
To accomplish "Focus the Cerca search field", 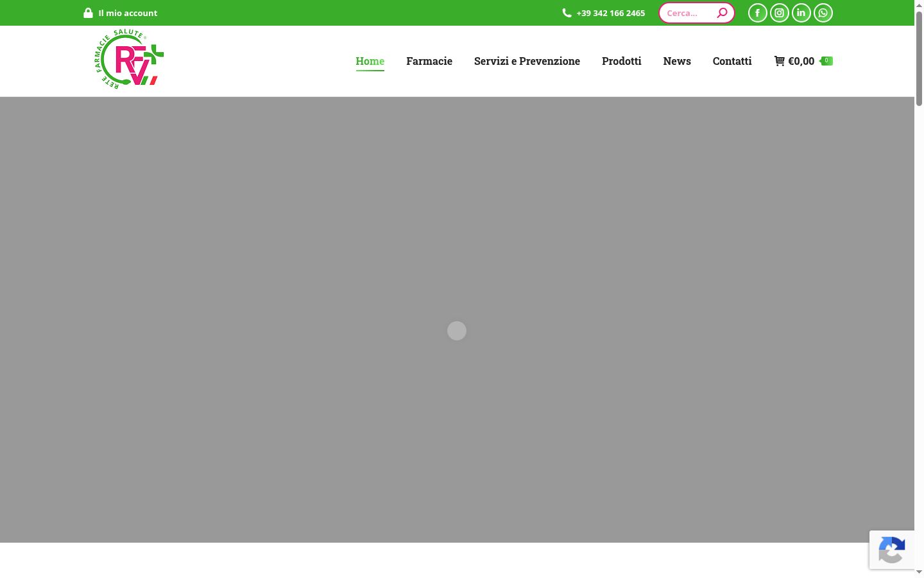I will 690,13.
